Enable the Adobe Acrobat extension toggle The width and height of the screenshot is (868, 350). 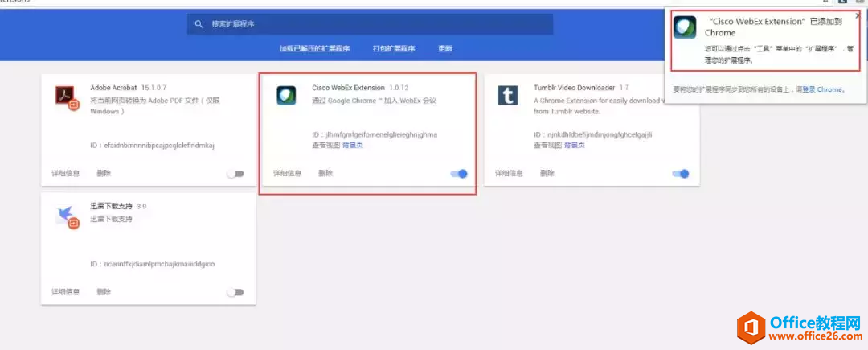tap(235, 174)
